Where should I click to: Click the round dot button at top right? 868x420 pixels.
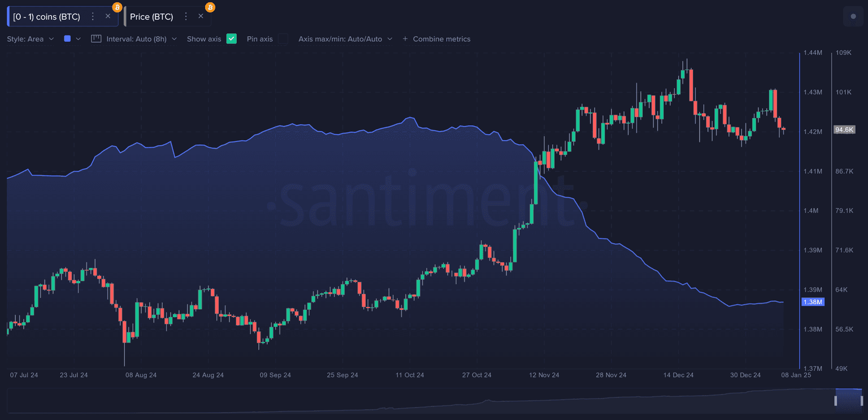coord(853,17)
